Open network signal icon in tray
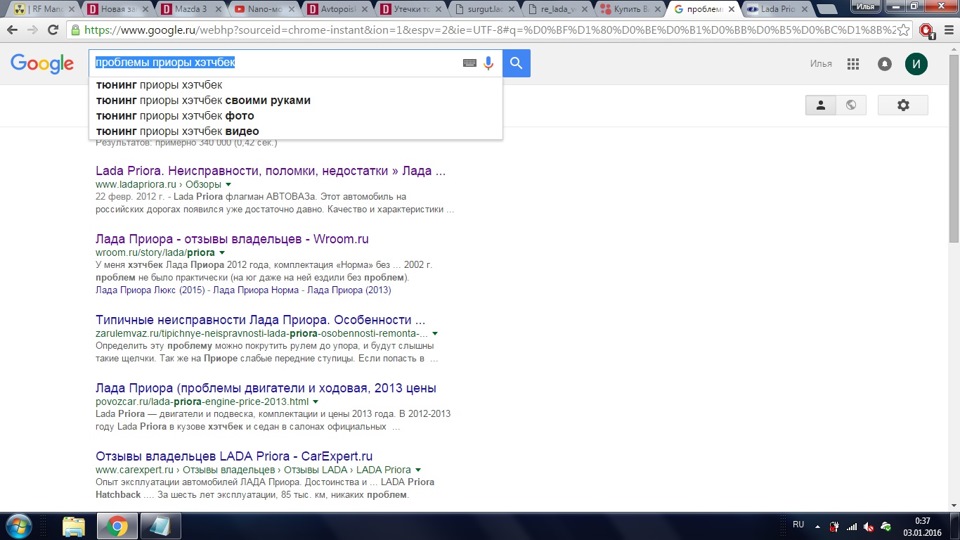This screenshot has width=960, height=540. (x=852, y=527)
